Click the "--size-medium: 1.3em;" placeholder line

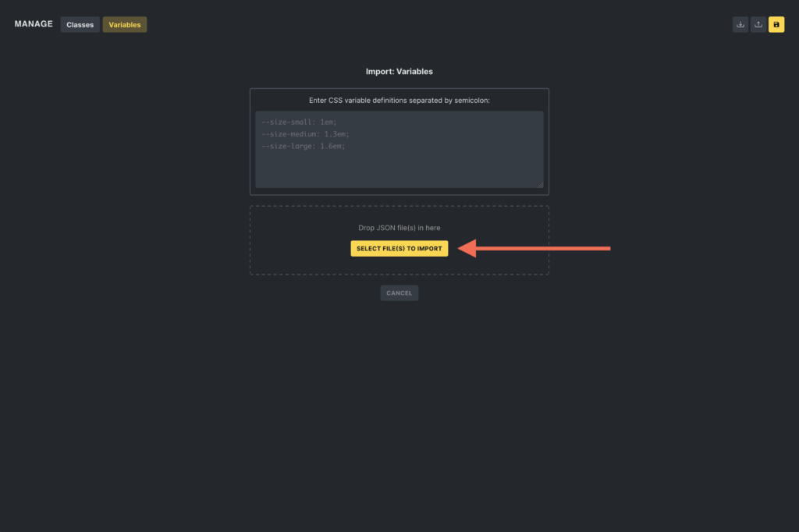306,134
